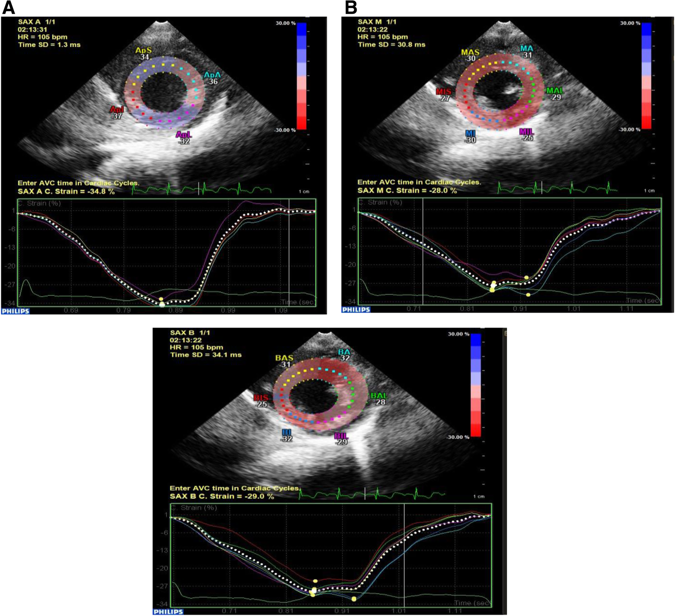Click the Philips logo under SAX B graph
675x616 pixels.
168,611
